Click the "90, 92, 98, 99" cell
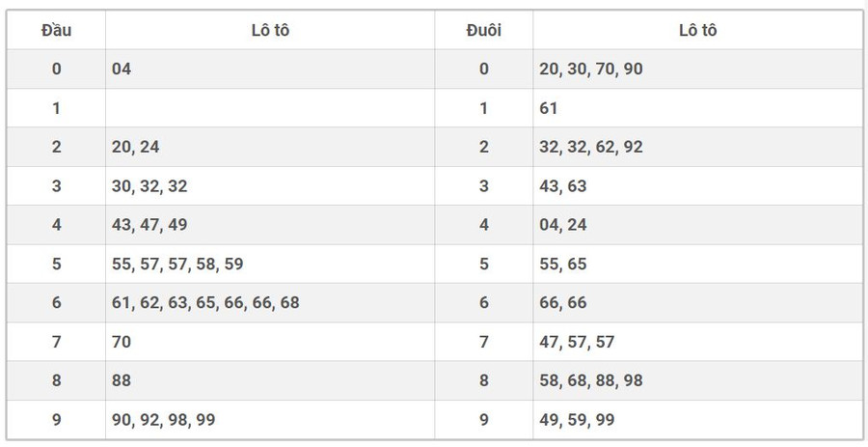Viewport: 868px width, 447px height. coord(163,420)
